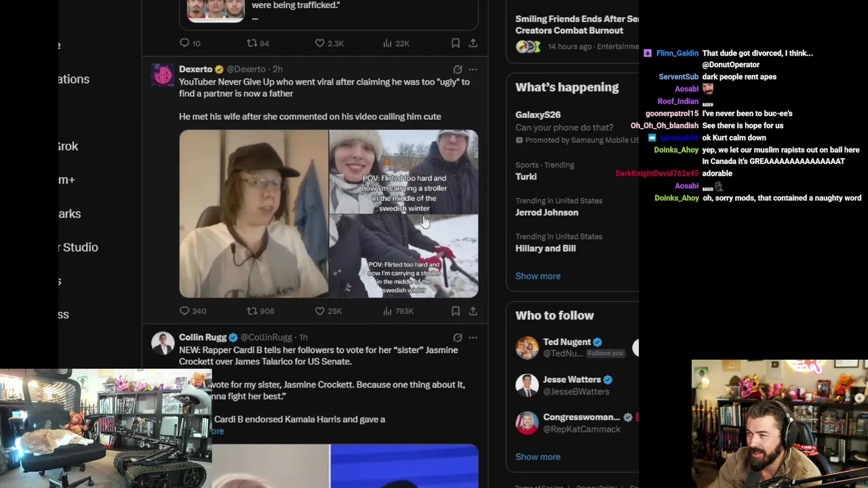
Task: Click chat username Oh_Oh_Oh_blandish
Action: [664, 126]
